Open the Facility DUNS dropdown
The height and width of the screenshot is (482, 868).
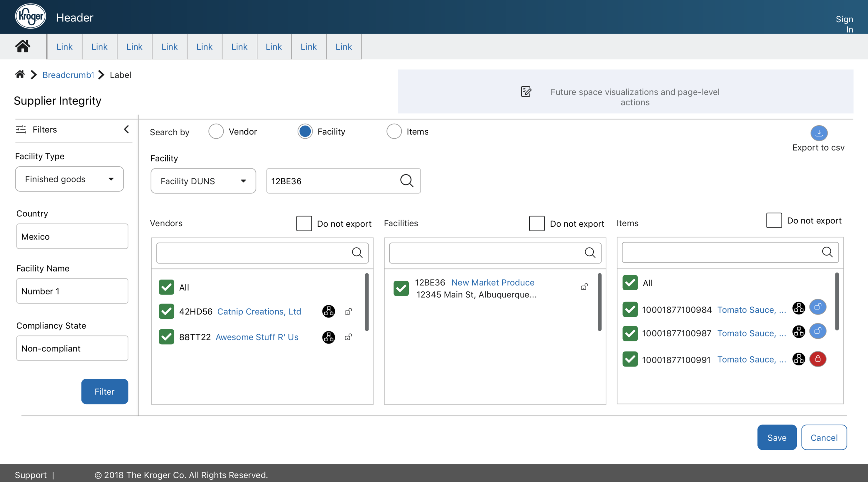[203, 181]
